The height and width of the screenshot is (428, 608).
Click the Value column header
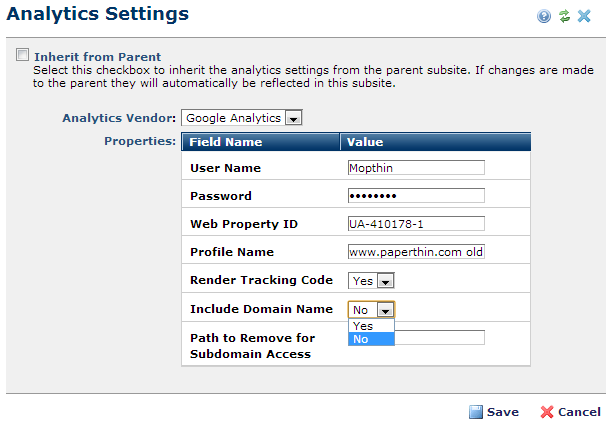[x=435, y=142]
